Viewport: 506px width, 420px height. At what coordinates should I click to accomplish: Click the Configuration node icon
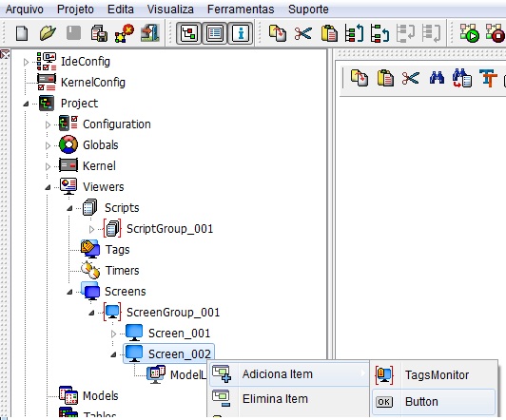[x=68, y=124]
